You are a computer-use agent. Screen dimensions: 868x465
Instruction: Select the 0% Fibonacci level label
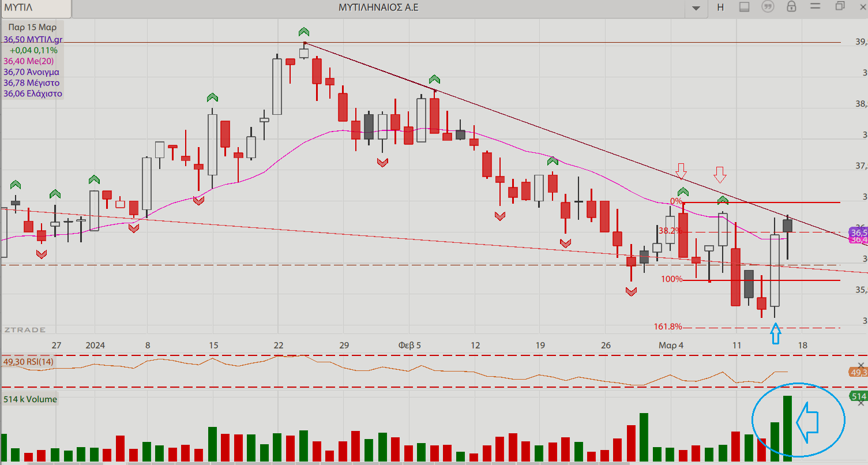[676, 201]
